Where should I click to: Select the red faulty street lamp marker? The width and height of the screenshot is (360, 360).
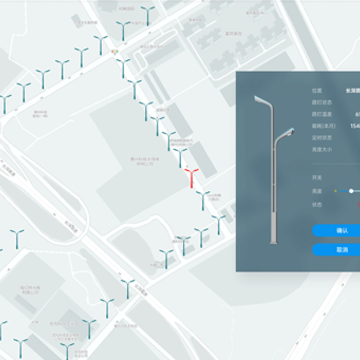pos(192,178)
